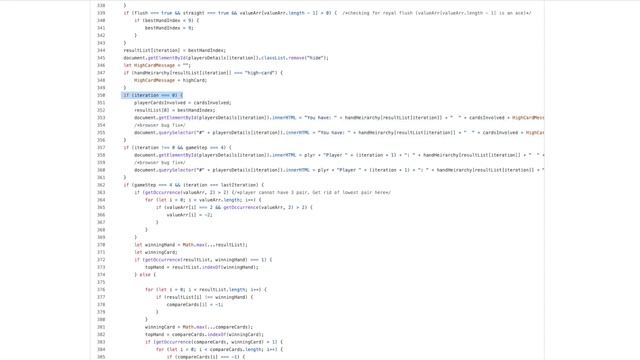
Task: Click the querySelector 'Player' statement on line 360
Action: click(339, 170)
